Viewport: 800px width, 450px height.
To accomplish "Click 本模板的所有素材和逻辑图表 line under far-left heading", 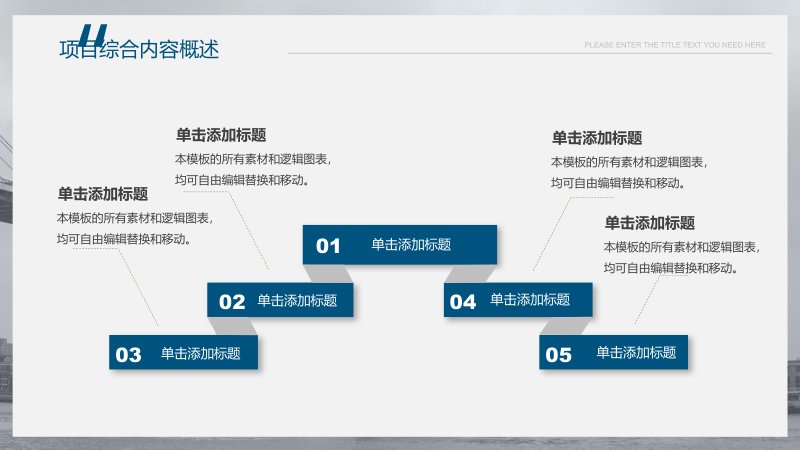I will tap(135, 218).
